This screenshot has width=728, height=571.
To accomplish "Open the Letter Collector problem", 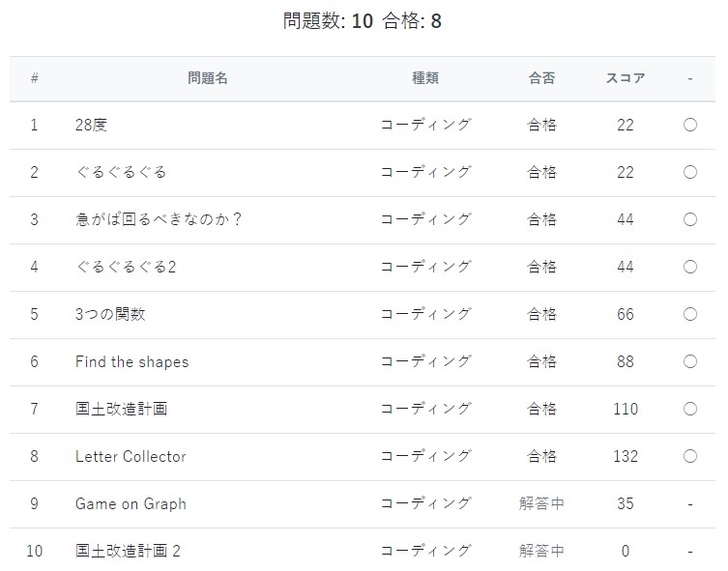I will pyautogui.click(x=131, y=456).
